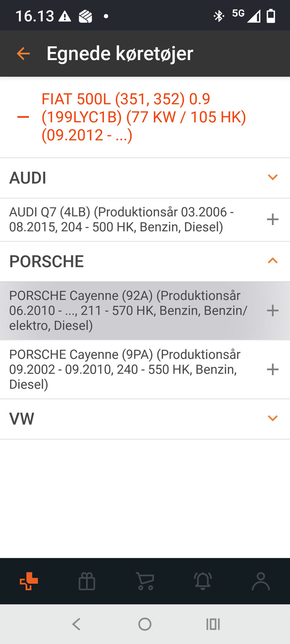
Task: Open Android recent apps button
Action: click(213, 624)
